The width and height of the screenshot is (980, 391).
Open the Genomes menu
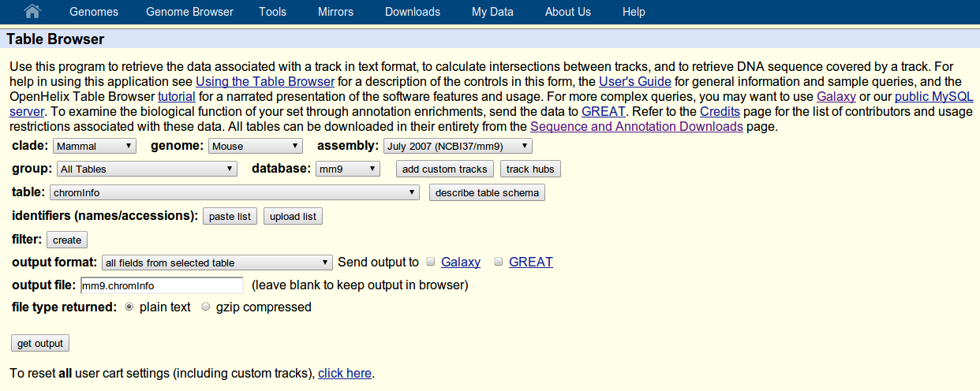(94, 12)
